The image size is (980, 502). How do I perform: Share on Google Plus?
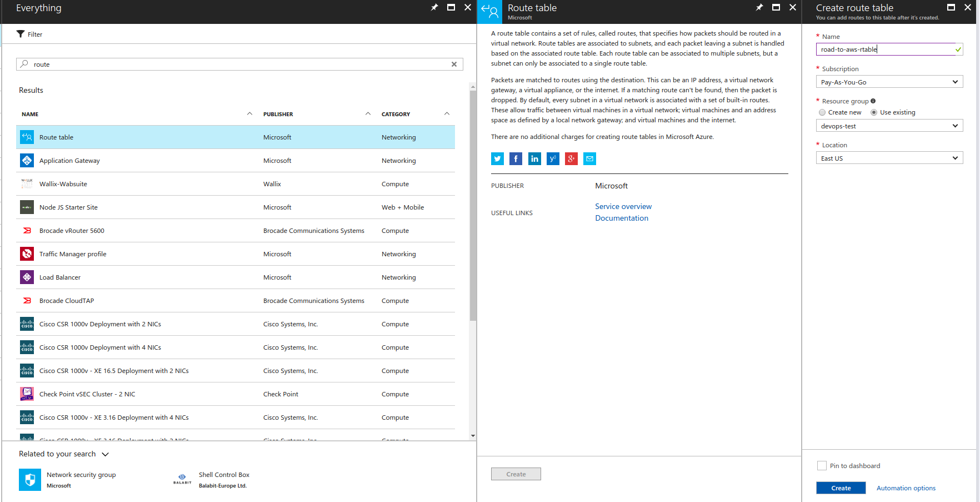(571, 159)
